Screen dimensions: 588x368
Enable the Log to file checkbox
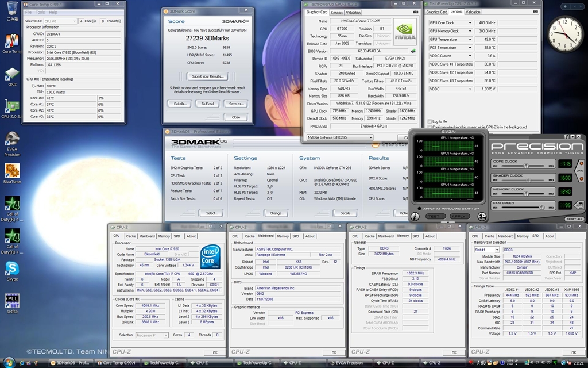[x=430, y=121]
